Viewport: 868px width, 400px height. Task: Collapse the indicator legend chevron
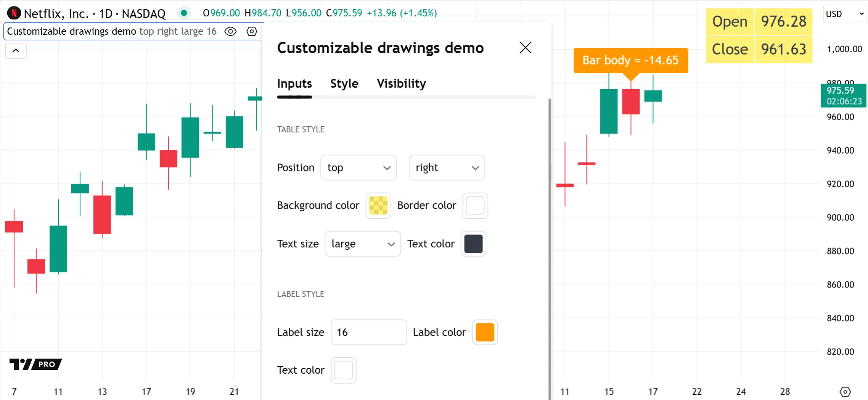point(16,51)
